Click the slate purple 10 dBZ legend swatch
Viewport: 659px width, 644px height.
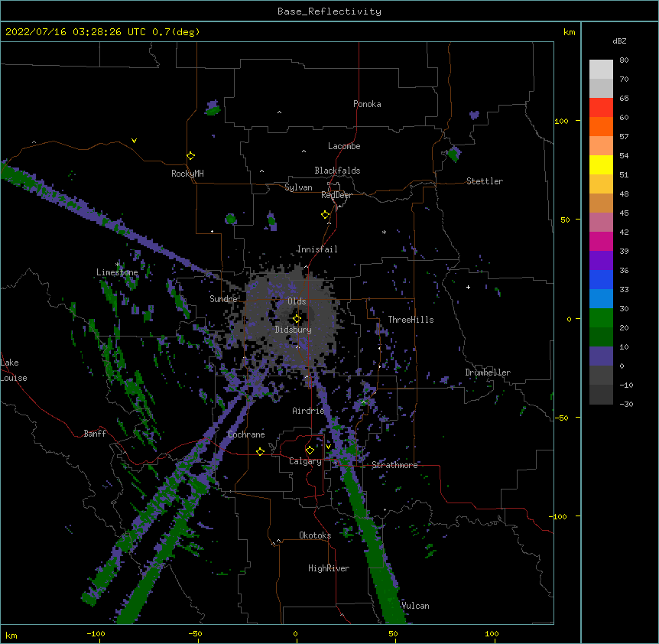click(601, 356)
